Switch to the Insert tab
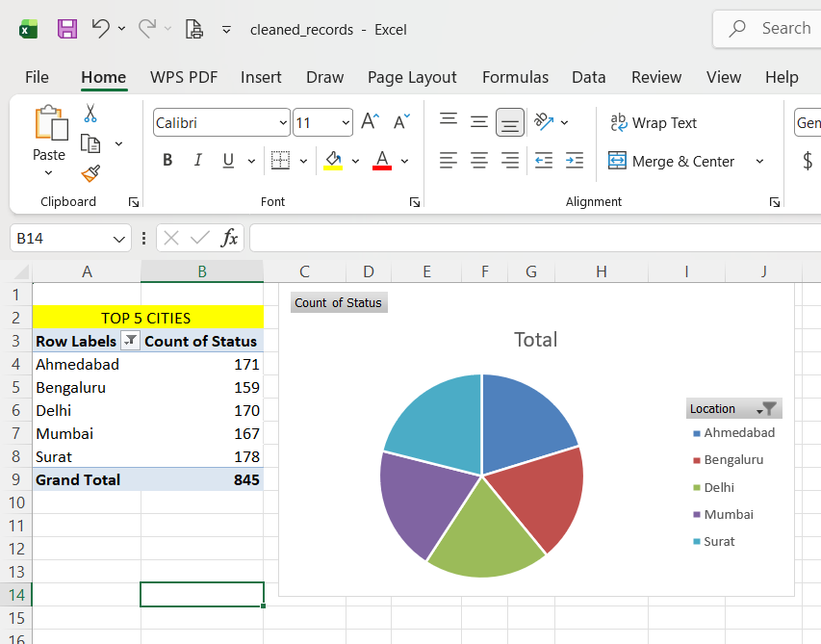This screenshot has height=644, width=821. point(261,77)
